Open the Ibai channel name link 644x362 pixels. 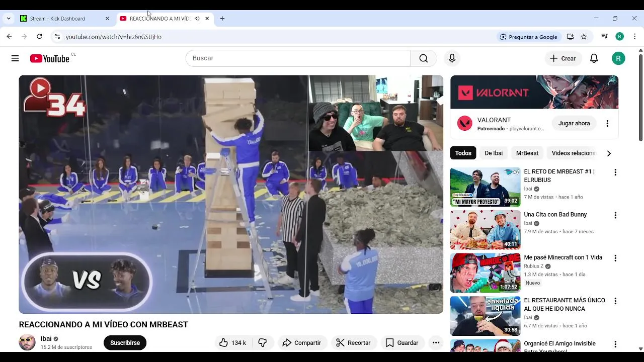point(46,339)
